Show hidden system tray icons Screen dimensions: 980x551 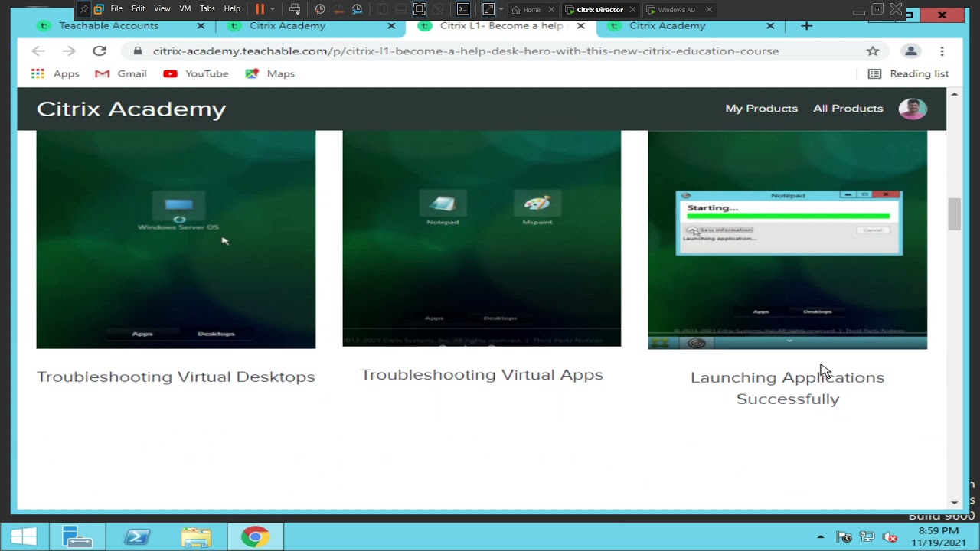(x=821, y=537)
